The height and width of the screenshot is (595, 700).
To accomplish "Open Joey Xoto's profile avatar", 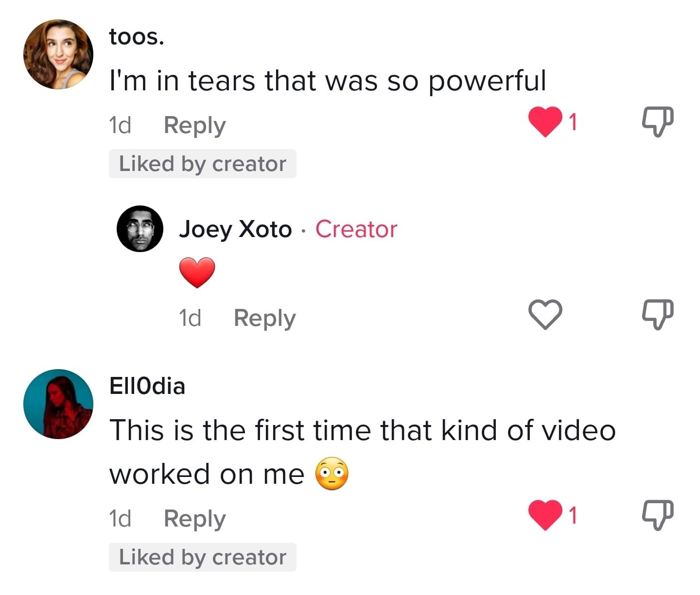I will (x=140, y=229).
